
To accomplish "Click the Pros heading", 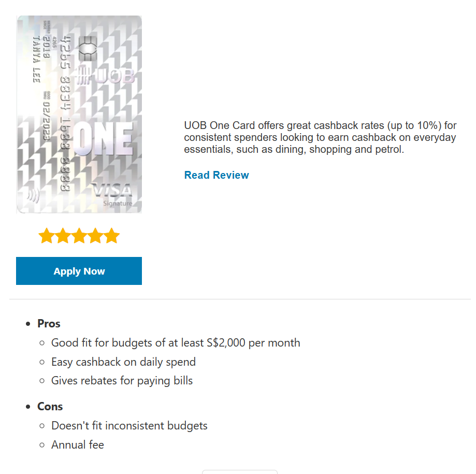I will (49, 323).
